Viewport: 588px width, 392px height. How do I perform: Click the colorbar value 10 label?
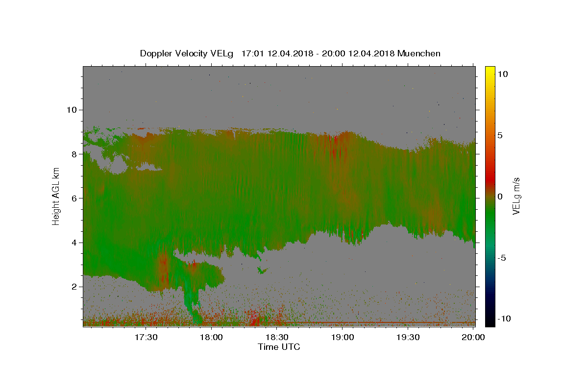coord(503,74)
